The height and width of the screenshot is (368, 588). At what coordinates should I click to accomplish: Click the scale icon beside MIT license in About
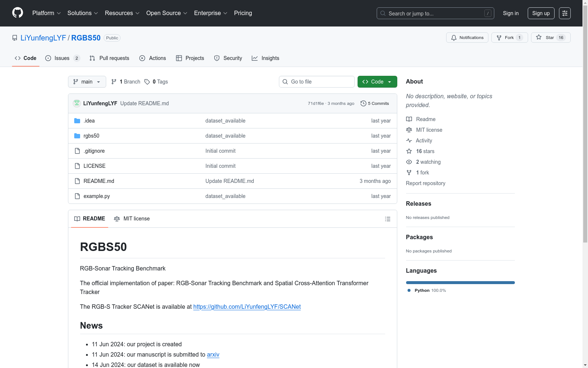(x=409, y=130)
